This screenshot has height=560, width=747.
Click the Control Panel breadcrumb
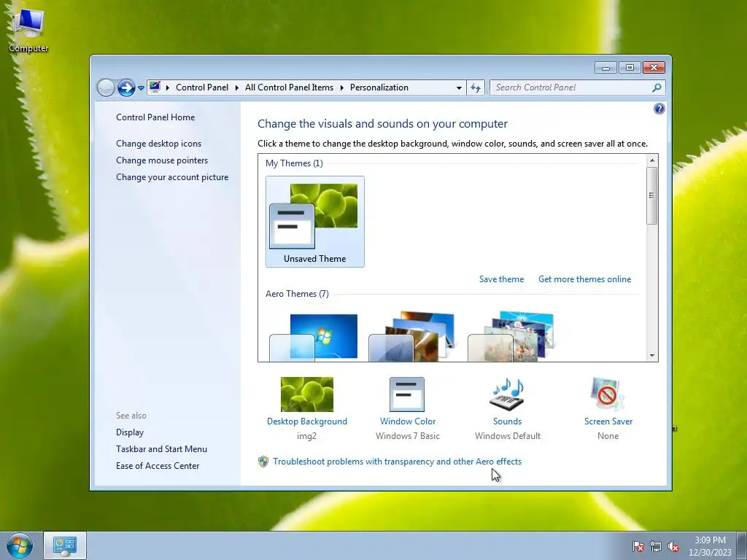(x=202, y=87)
